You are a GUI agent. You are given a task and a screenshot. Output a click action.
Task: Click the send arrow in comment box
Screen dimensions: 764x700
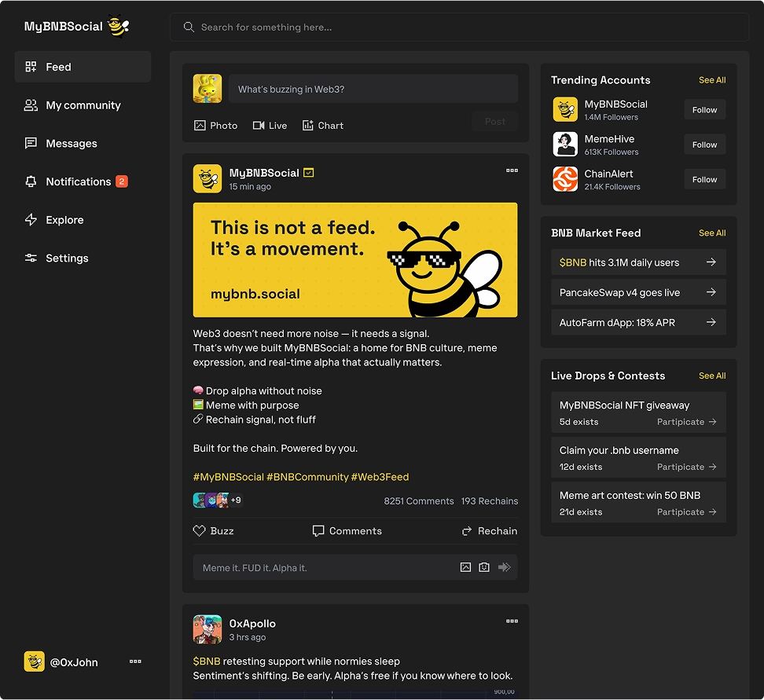pos(505,567)
